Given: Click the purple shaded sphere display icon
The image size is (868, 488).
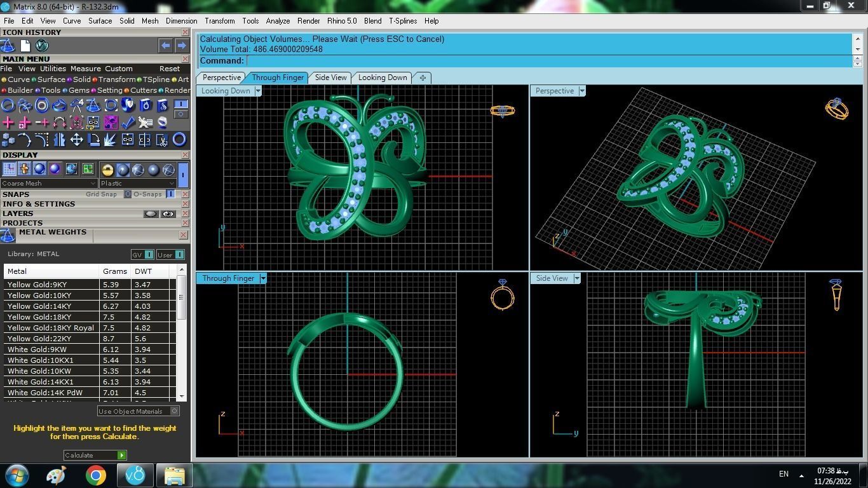Looking at the screenshot, I should 55,169.
